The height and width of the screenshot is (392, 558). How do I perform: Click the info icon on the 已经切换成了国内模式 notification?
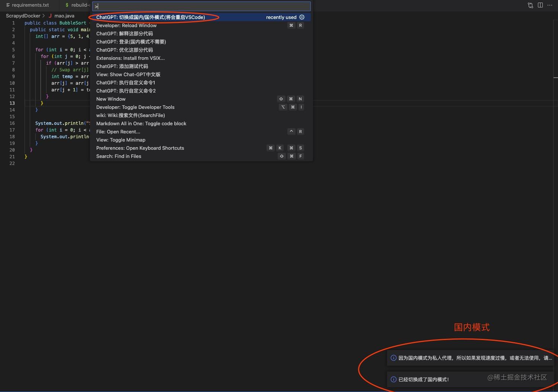(x=393, y=379)
